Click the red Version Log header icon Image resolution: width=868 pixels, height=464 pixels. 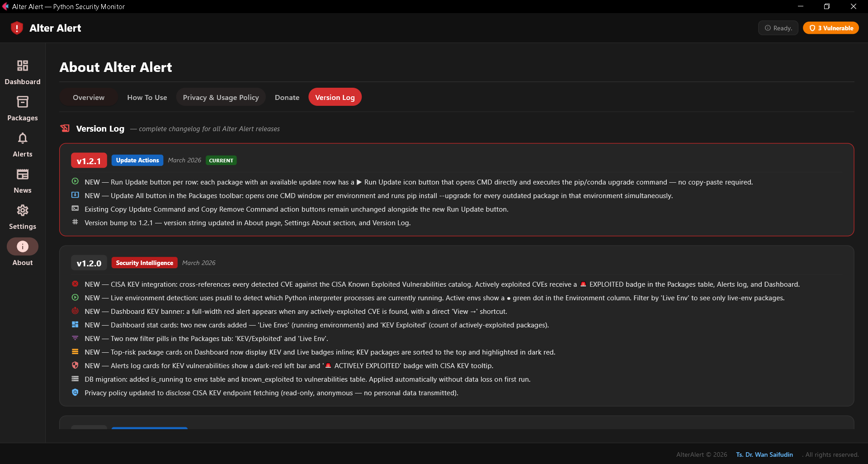tap(65, 128)
